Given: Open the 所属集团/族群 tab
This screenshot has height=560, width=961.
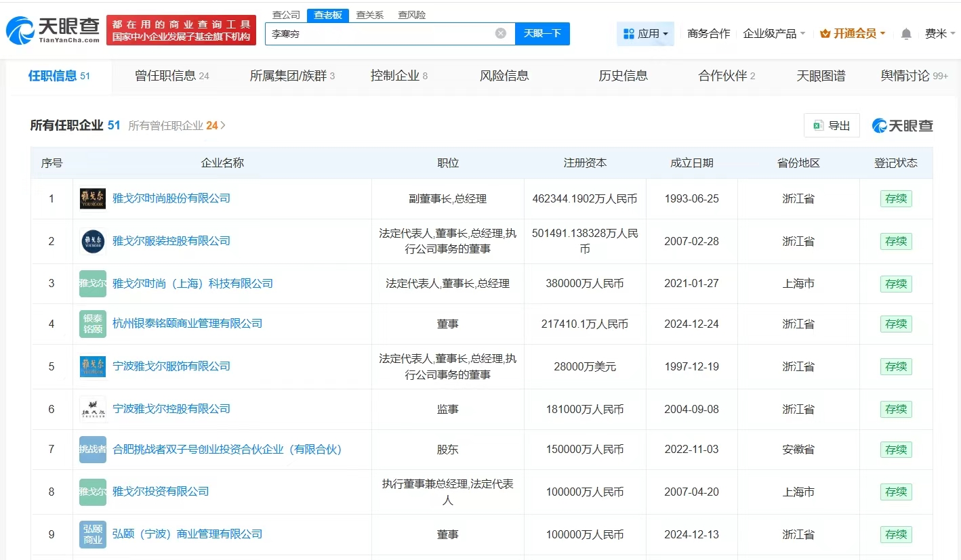Looking at the screenshot, I should click(x=292, y=76).
